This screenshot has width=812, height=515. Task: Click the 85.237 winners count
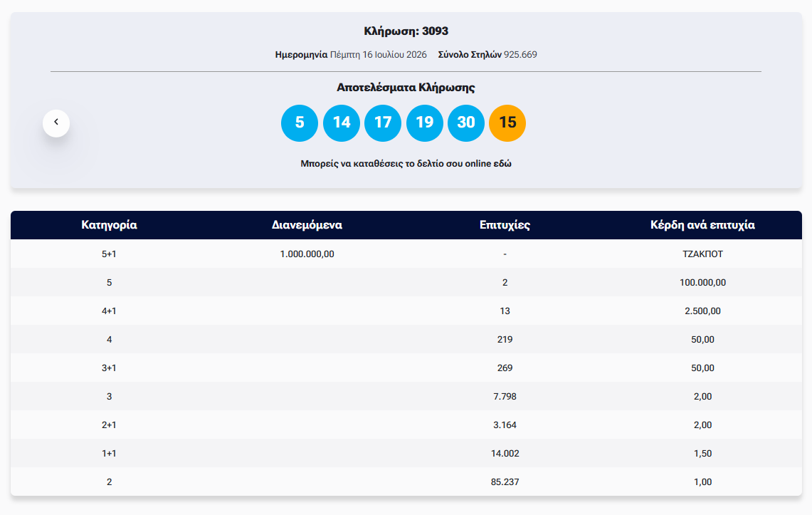(505, 482)
